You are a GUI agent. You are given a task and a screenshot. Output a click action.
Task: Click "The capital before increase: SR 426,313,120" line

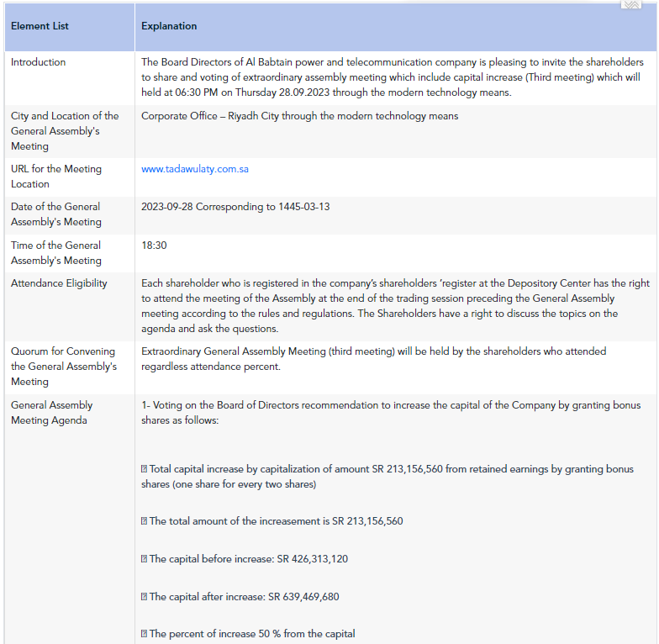coord(245,559)
